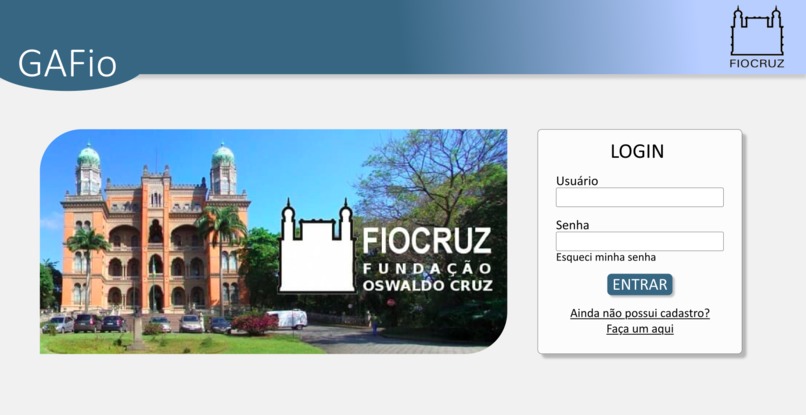Open the Faça um aqui registration link

click(639, 329)
